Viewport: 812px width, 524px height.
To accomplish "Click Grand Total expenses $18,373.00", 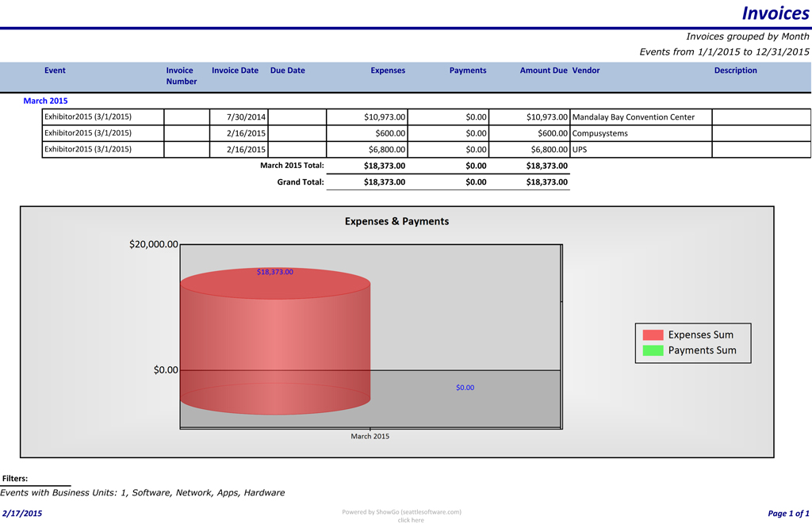I will click(385, 182).
